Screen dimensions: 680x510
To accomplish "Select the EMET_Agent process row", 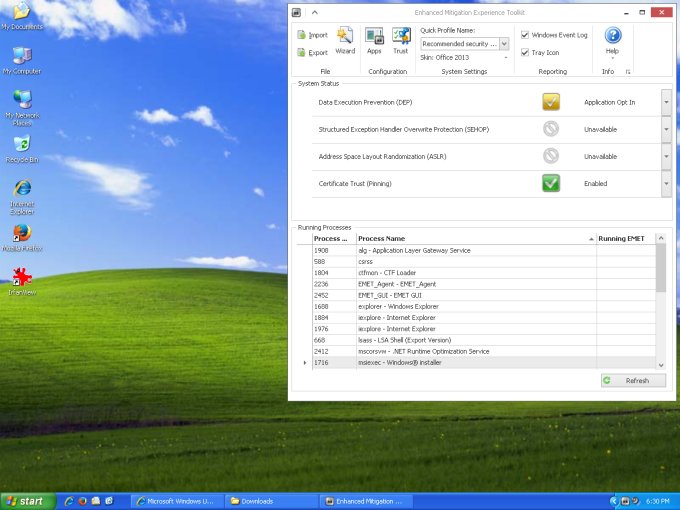I will click(484, 284).
